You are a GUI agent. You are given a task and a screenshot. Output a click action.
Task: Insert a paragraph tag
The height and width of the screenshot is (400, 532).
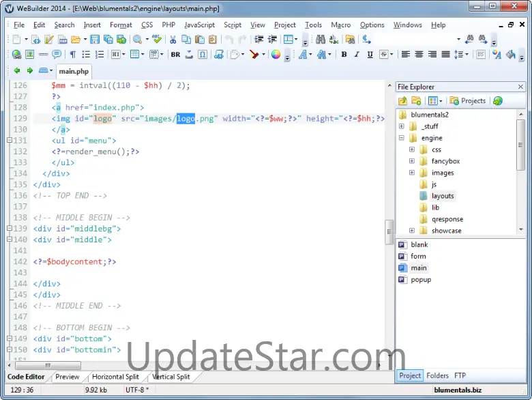[x=72, y=55]
